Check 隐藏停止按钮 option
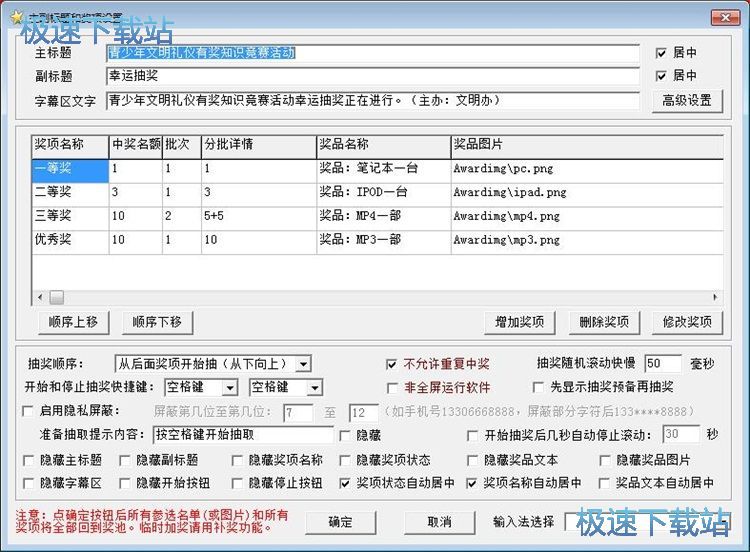The height and width of the screenshot is (552, 750). pos(237,484)
